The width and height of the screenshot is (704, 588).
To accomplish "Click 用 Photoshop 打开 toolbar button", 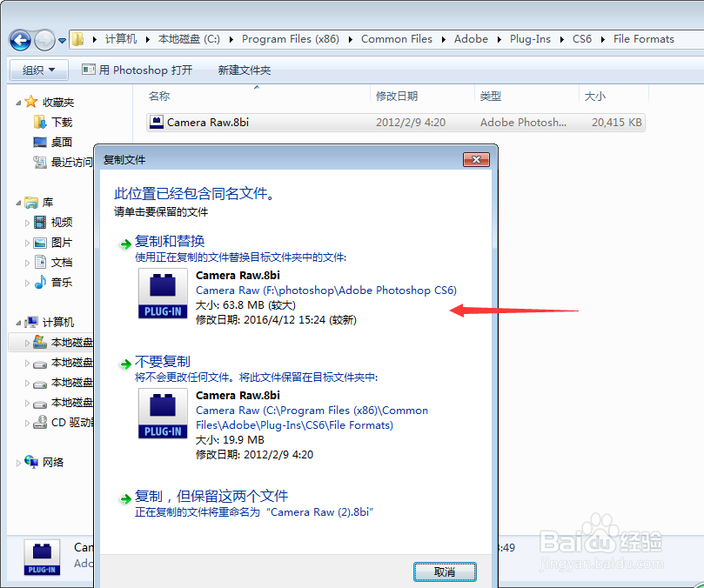I will pyautogui.click(x=137, y=70).
